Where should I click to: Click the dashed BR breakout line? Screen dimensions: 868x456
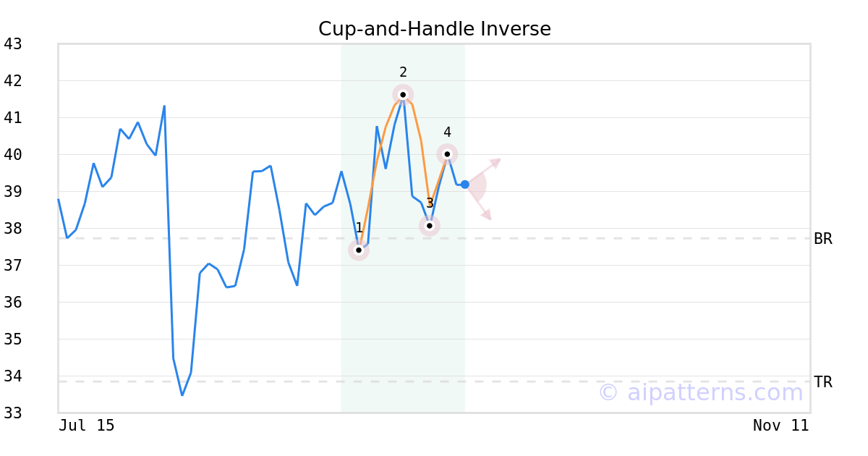pyautogui.click(x=434, y=238)
